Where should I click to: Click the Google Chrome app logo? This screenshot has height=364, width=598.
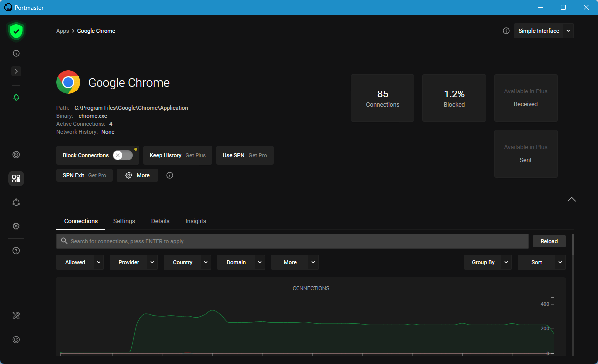coord(68,82)
